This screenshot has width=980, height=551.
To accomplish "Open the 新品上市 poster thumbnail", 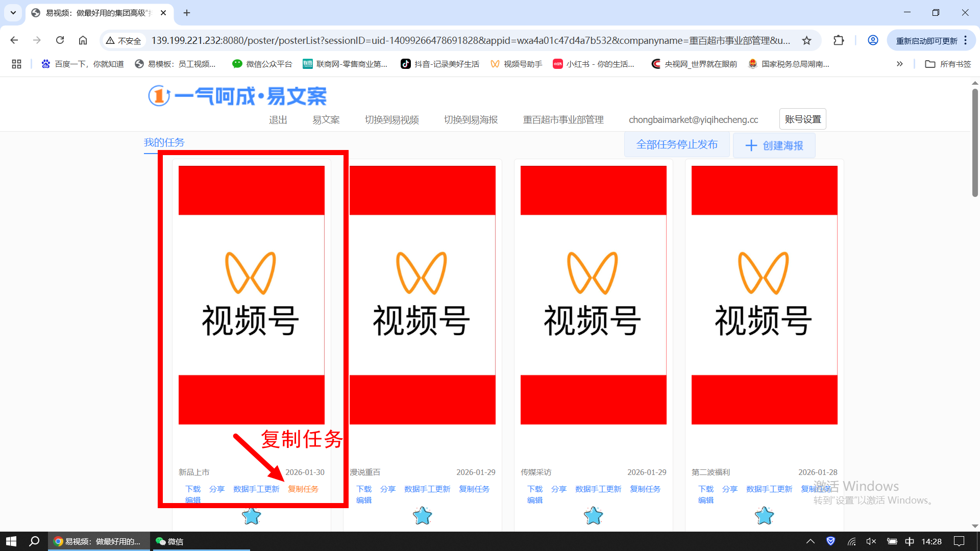I will point(252,295).
